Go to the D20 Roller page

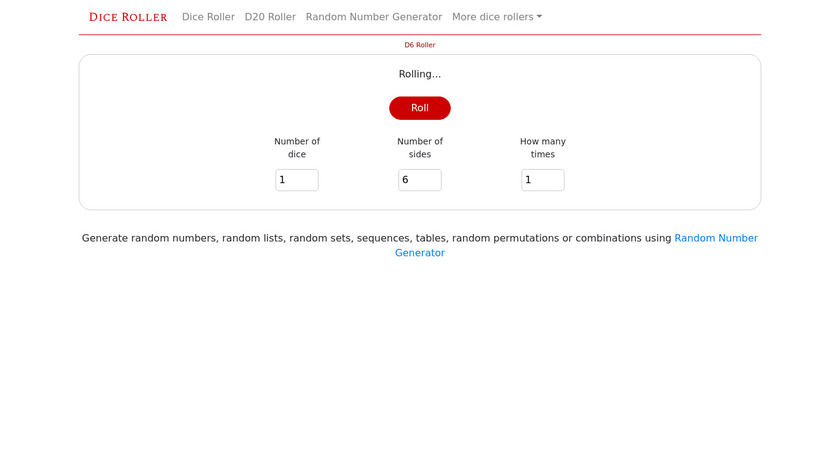[270, 17]
